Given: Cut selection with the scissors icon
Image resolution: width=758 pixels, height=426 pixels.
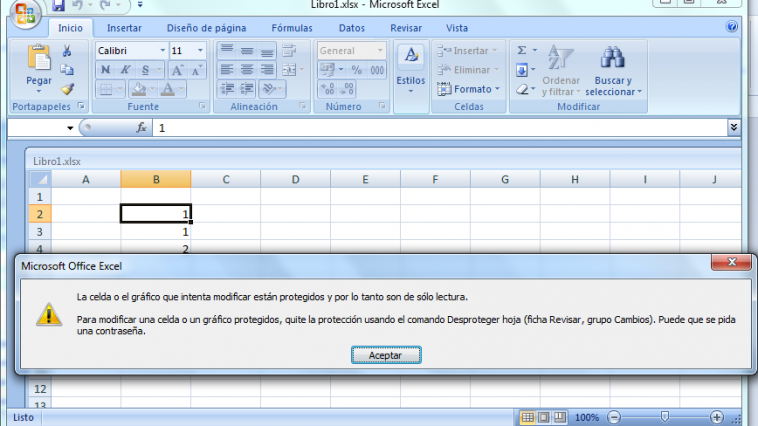Looking at the screenshot, I should (x=67, y=51).
